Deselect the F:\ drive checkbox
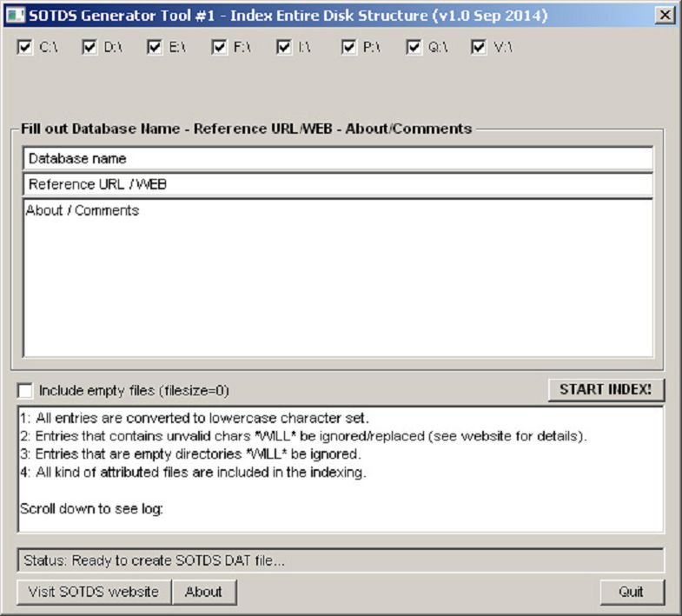This screenshot has height=616, width=682. [x=219, y=48]
